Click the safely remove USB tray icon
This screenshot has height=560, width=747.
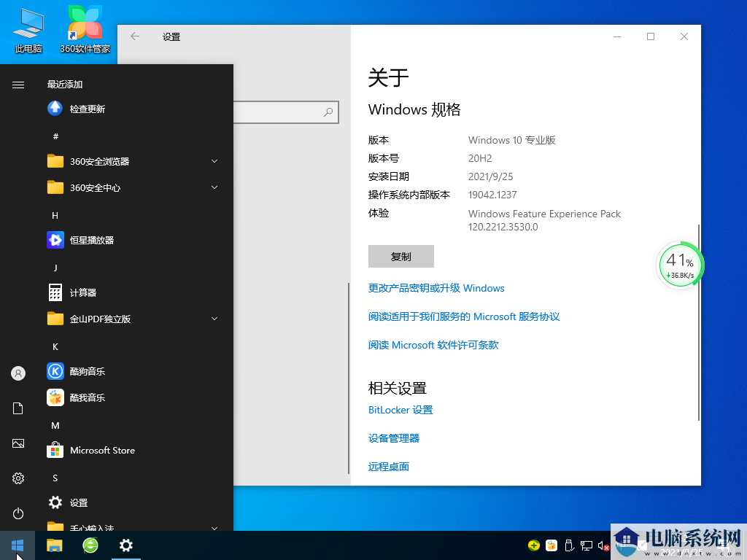point(569,545)
